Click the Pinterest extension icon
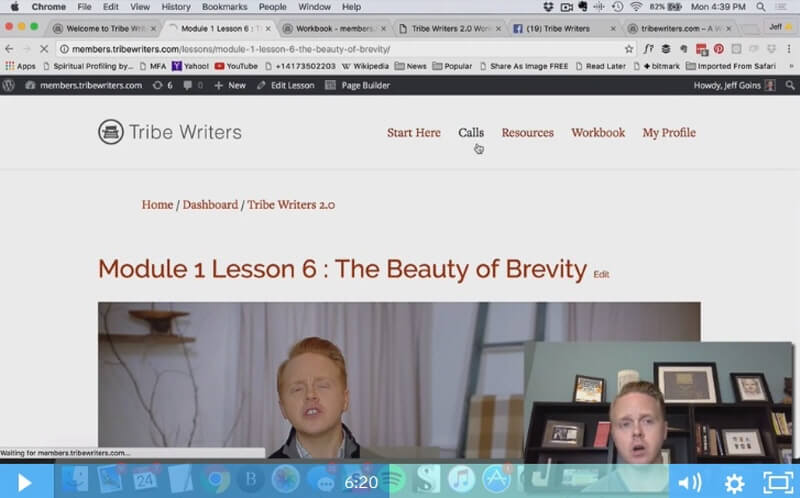The image size is (800, 498). click(x=718, y=49)
